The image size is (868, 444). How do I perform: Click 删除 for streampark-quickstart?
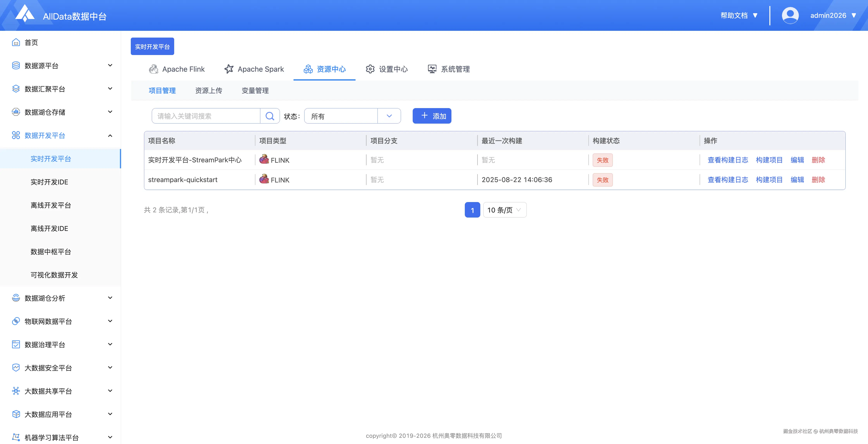818,180
